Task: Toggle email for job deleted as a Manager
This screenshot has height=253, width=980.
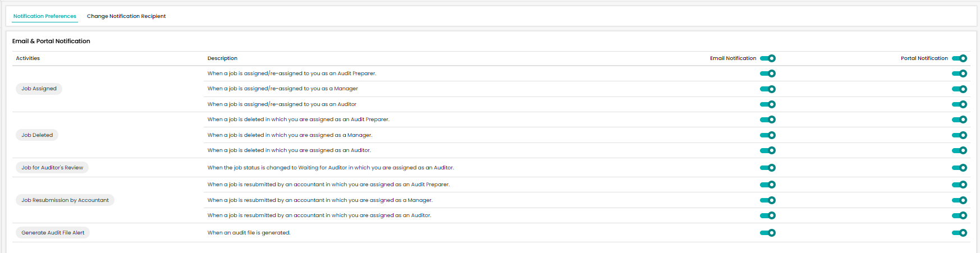Action: click(x=768, y=135)
